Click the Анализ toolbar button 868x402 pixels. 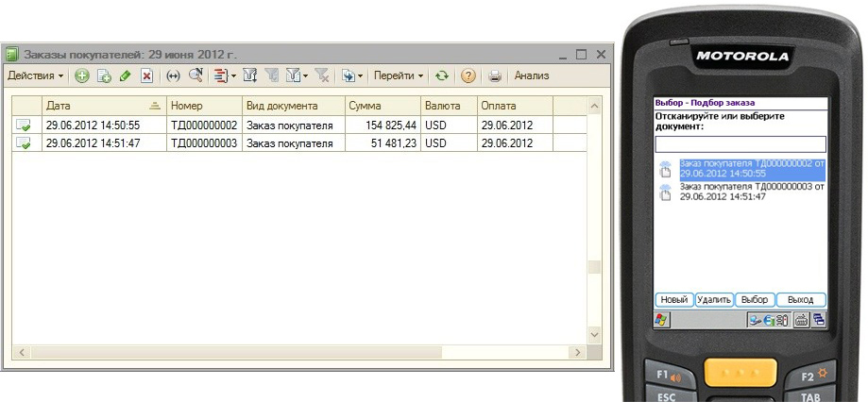[532, 75]
